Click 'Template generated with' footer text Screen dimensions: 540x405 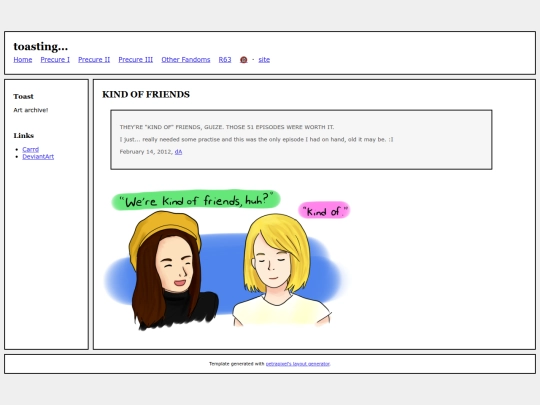[237, 364]
